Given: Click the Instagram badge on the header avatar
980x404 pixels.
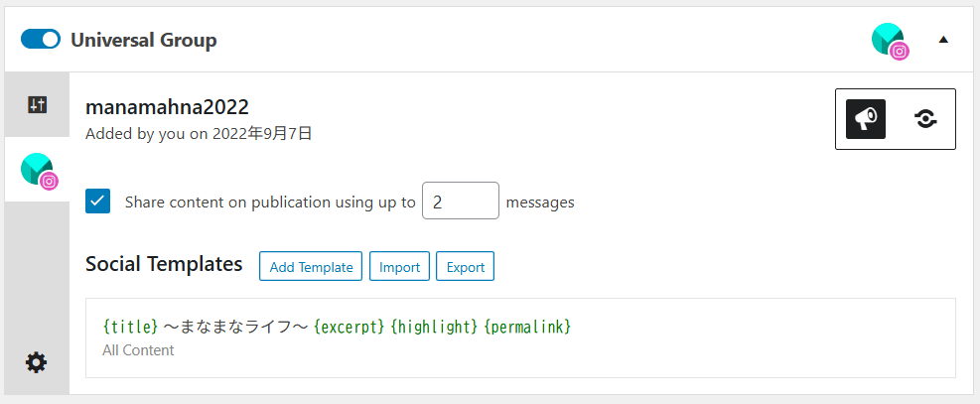Looking at the screenshot, I should [x=900, y=52].
